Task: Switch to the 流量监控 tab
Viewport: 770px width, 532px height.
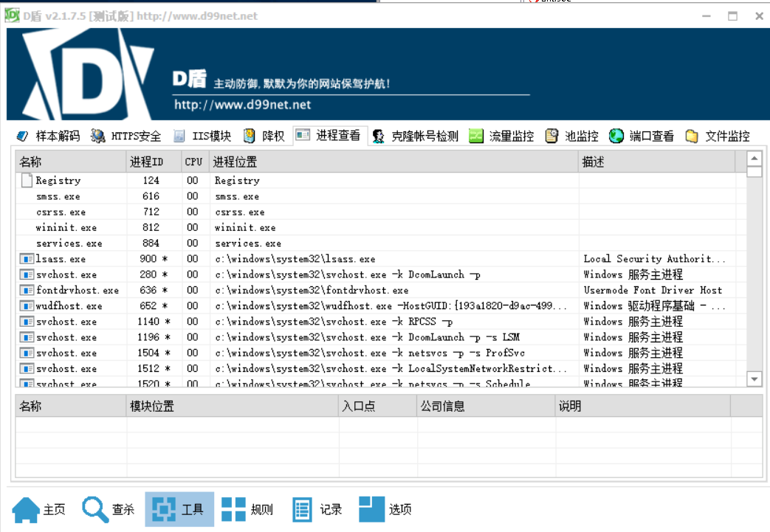Action: pyautogui.click(x=501, y=136)
